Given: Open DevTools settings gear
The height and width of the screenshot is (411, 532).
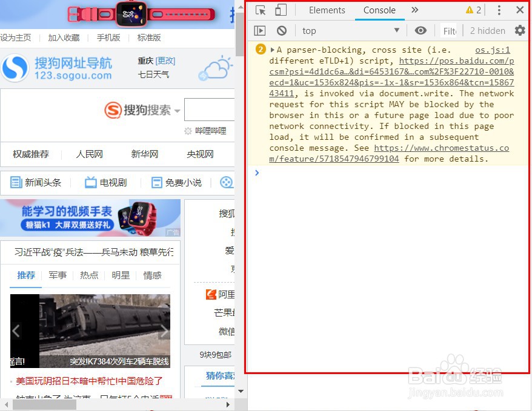Looking at the screenshot, I should [519, 30].
